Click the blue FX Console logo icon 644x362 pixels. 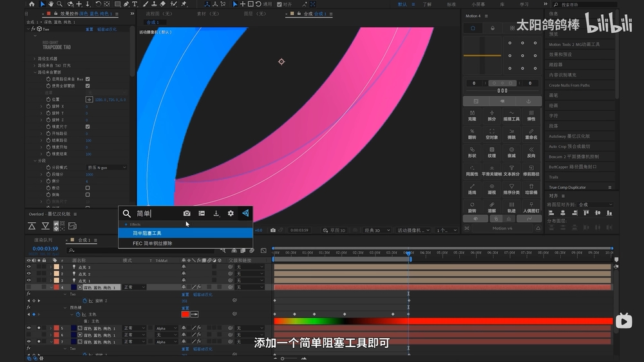click(245, 213)
